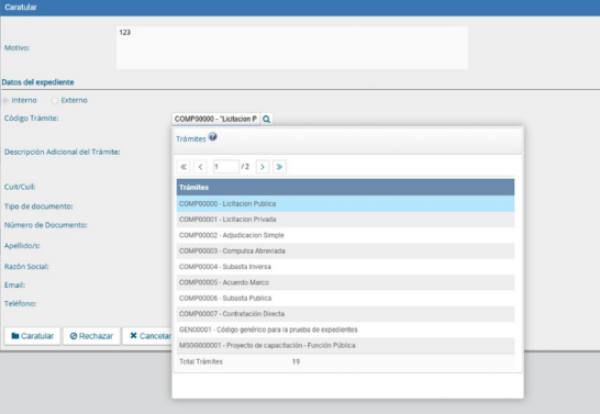
Task: Jump to last page of Trámites list
Action: pyautogui.click(x=280, y=166)
